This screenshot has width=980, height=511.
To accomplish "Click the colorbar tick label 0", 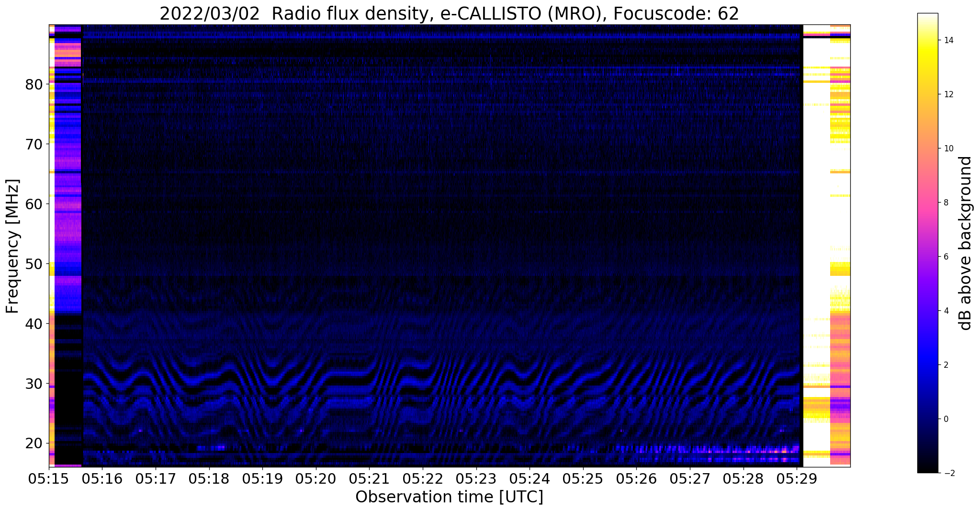I will (x=946, y=419).
